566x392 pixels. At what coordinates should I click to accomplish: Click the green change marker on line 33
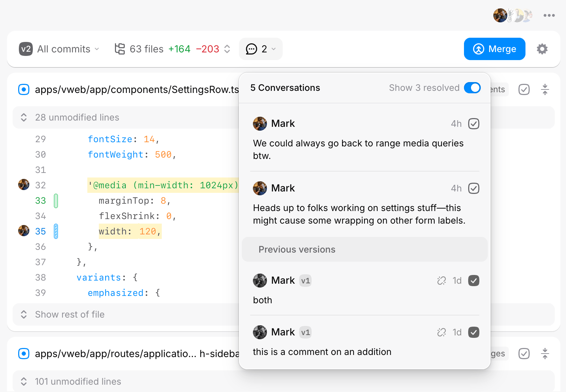pos(56,201)
